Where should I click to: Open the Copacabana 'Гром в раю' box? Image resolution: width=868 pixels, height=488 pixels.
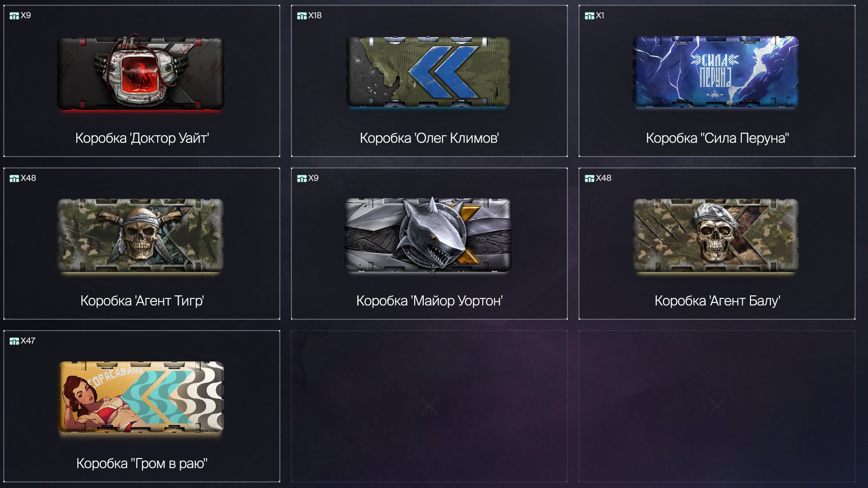(141, 398)
